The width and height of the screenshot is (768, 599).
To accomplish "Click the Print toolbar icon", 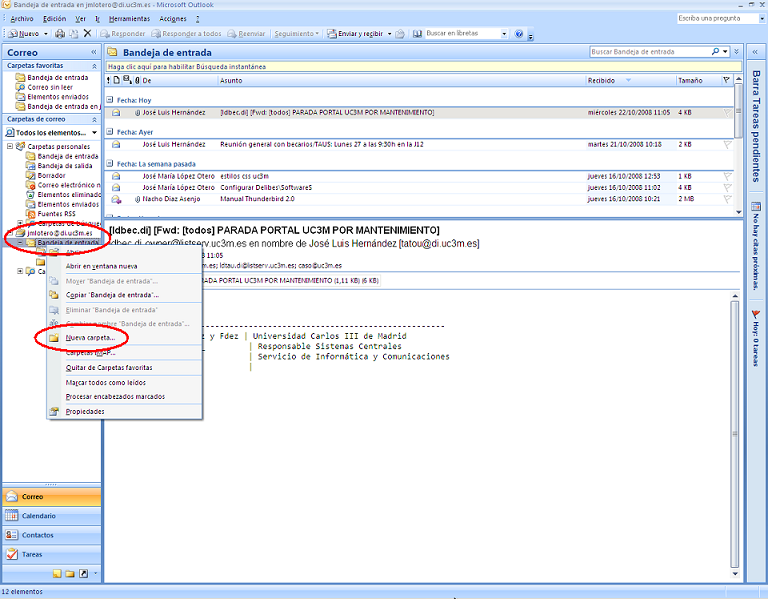I will 60,33.
